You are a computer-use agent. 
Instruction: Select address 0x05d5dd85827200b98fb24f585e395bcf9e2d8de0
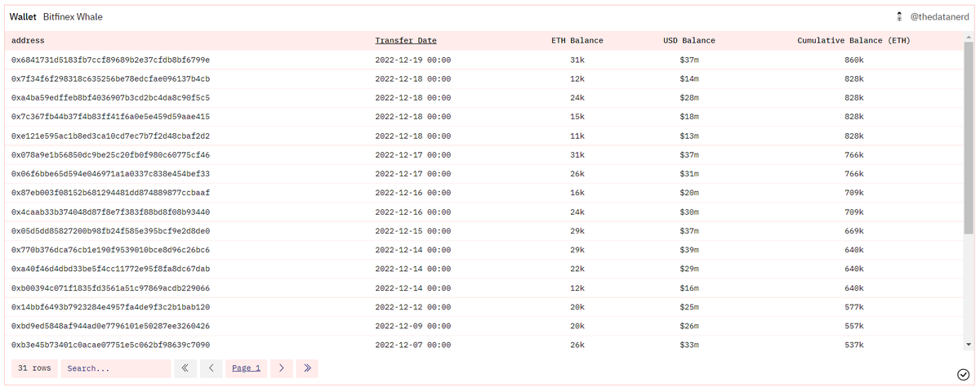[x=110, y=230]
